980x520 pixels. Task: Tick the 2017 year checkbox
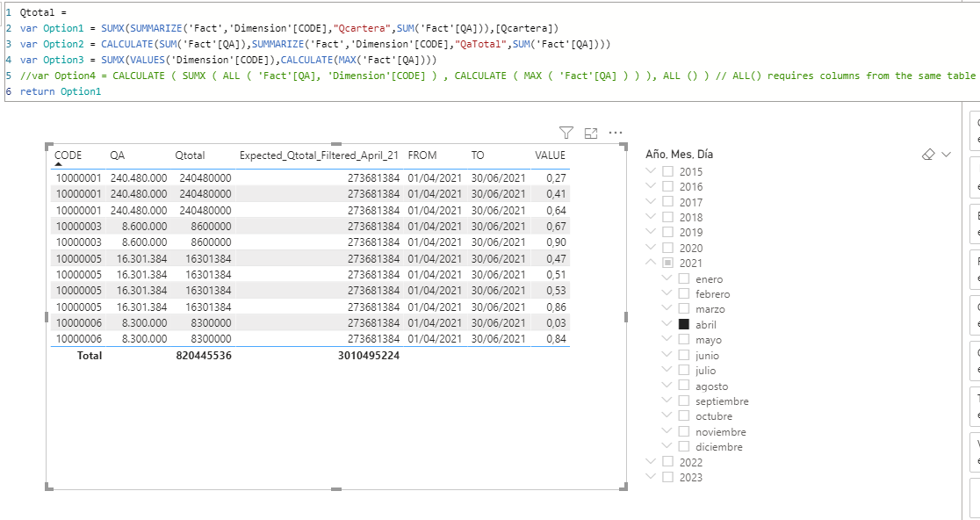668,202
